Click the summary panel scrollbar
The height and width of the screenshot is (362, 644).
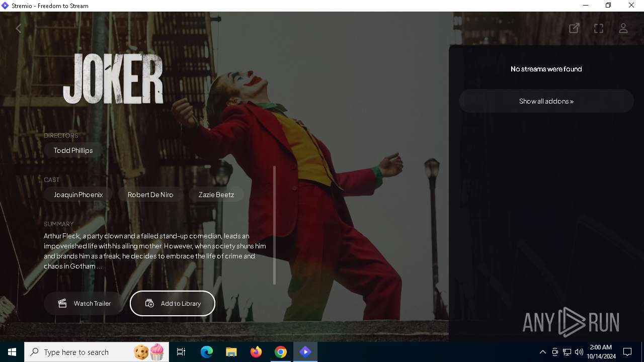click(x=274, y=225)
